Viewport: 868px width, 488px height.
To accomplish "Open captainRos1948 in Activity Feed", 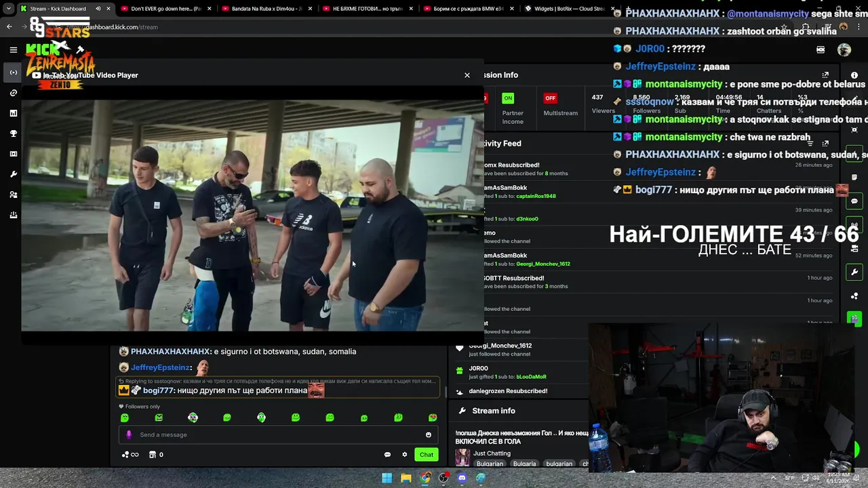I will [x=536, y=197].
